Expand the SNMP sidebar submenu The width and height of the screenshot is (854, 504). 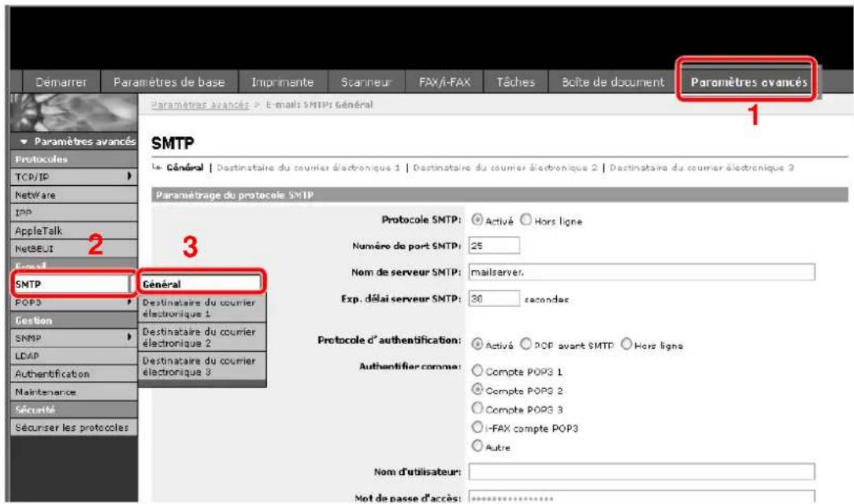click(74, 338)
